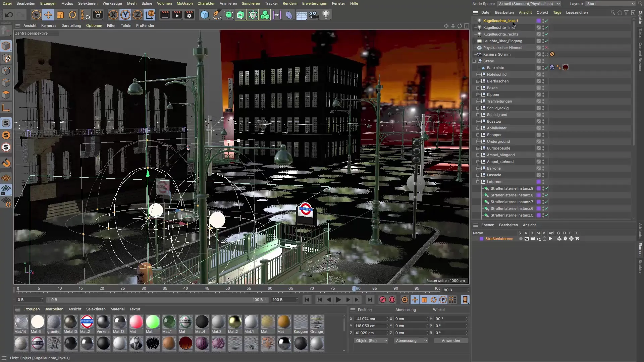Select the Move tool in toolbar

coord(48,15)
